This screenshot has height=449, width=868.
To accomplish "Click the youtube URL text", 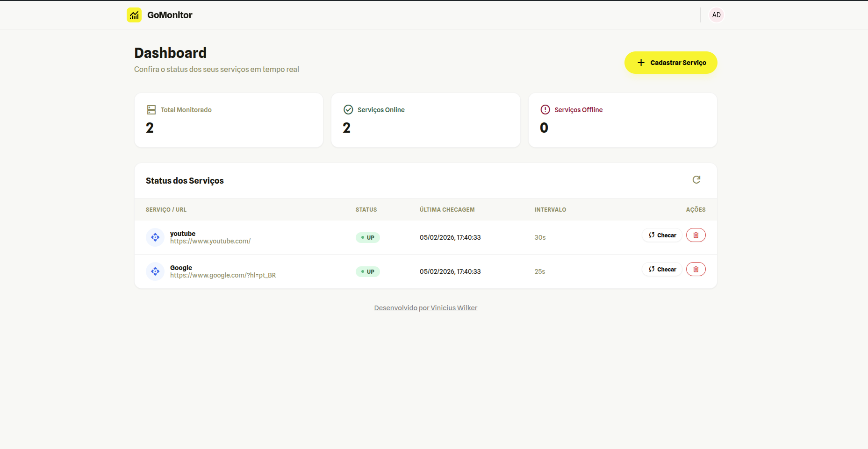I will (x=210, y=242).
